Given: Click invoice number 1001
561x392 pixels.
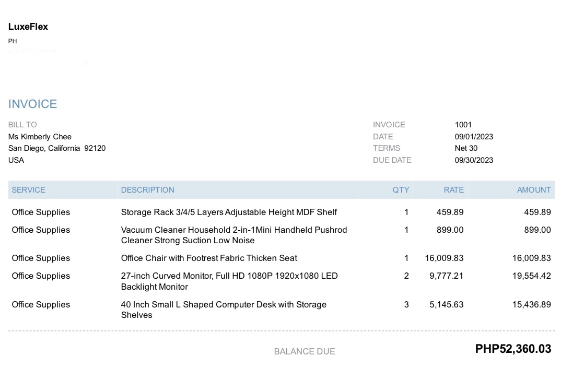Looking at the screenshot, I should pyautogui.click(x=463, y=125).
